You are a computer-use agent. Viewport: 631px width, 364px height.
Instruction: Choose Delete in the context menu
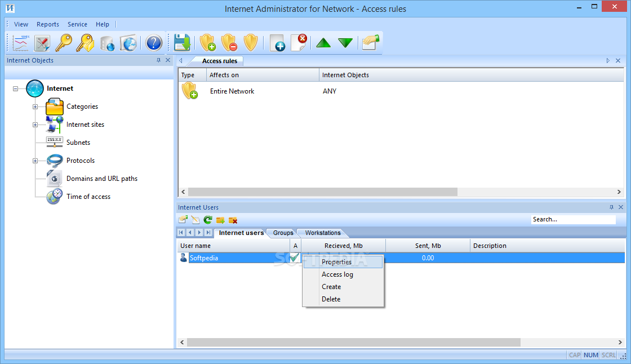coord(343,299)
